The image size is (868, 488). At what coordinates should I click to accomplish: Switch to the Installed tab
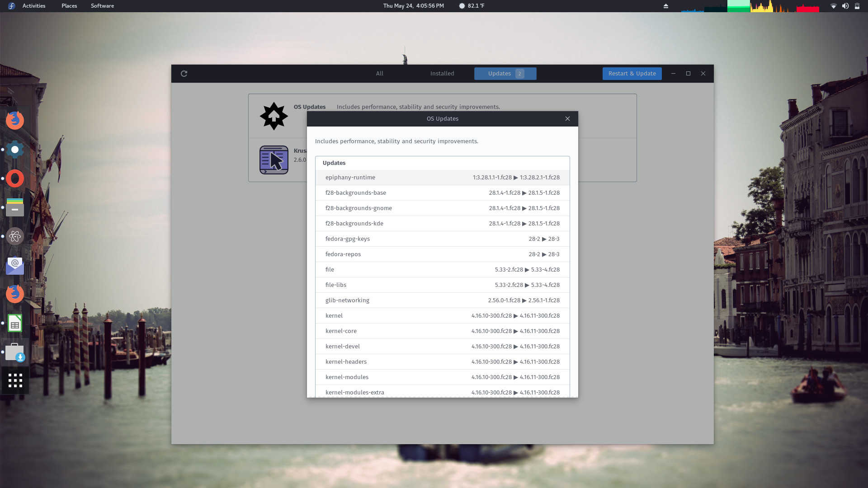click(x=442, y=74)
